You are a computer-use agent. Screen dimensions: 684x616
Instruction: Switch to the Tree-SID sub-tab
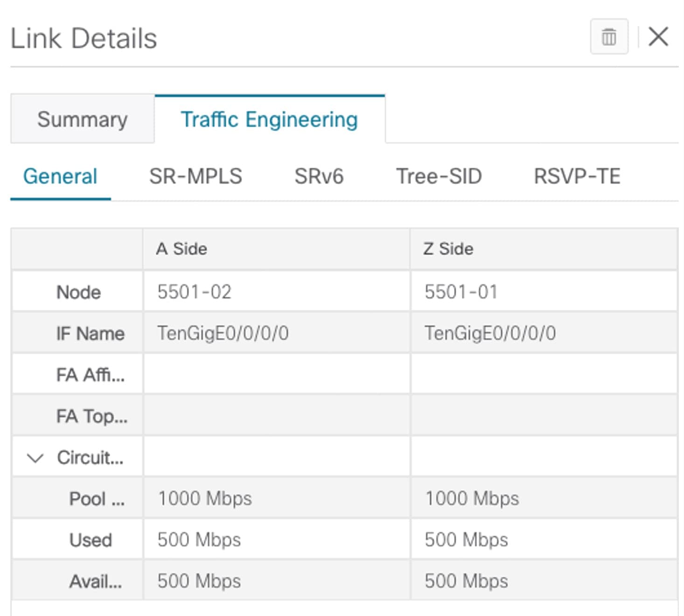pos(439,176)
